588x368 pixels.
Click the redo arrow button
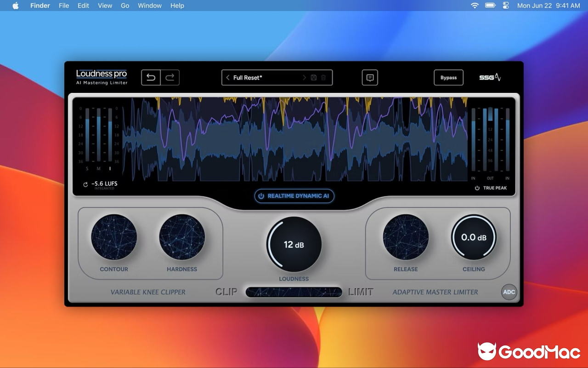tap(170, 77)
